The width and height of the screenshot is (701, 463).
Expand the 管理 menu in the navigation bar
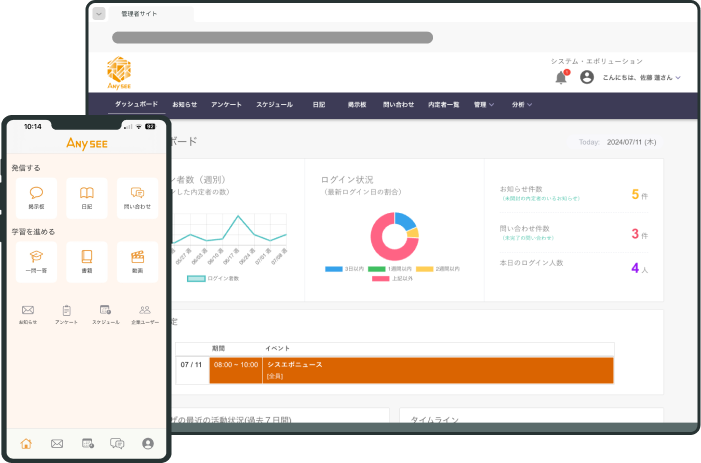484,105
